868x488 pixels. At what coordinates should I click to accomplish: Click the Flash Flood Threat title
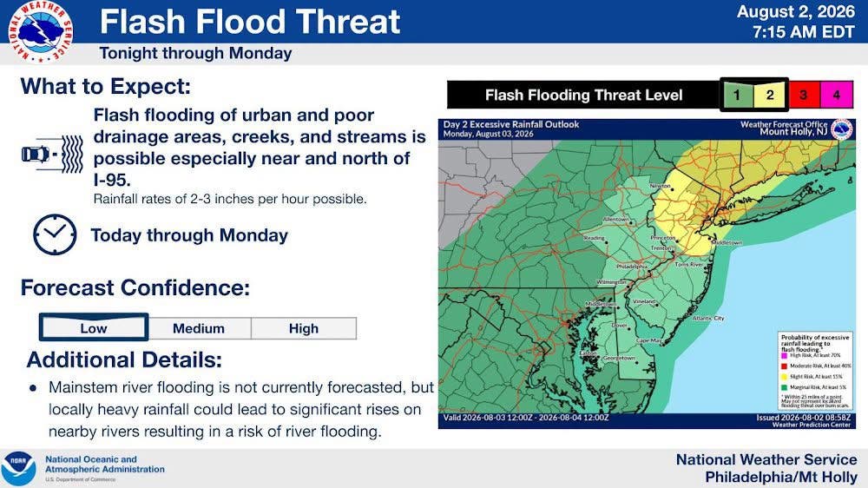pyautogui.click(x=250, y=22)
